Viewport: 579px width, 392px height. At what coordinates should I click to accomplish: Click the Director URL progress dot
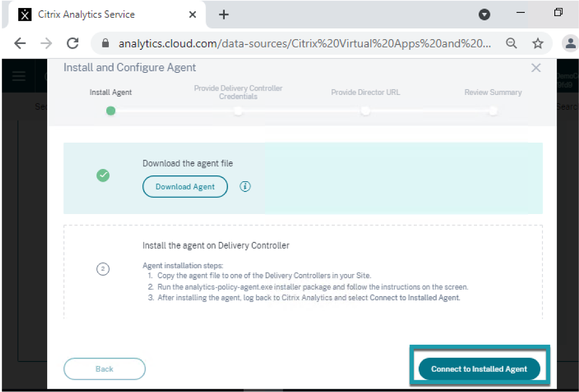(x=365, y=110)
